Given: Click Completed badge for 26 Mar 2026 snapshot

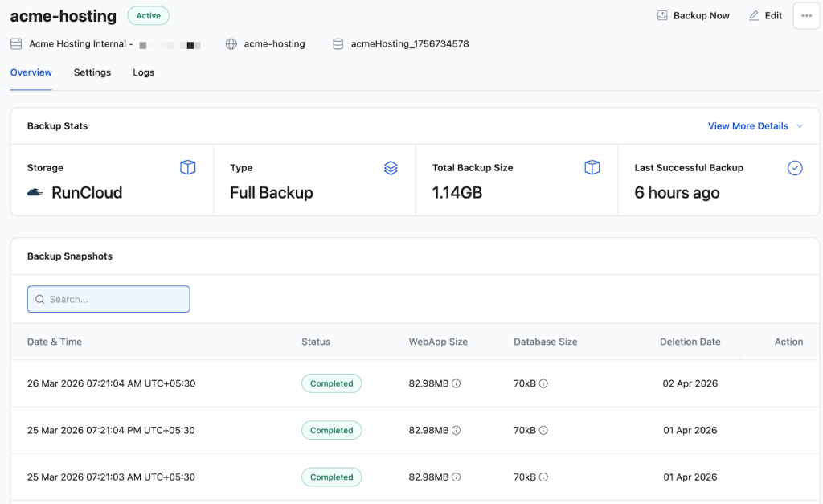Looking at the screenshot, I should click(x=332, y=383).
